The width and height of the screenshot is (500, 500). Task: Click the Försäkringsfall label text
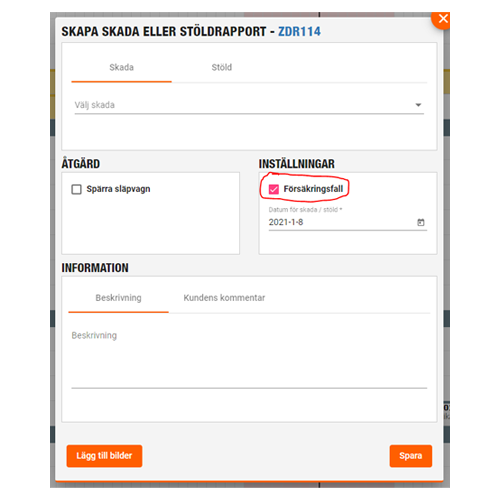[313, 189]
